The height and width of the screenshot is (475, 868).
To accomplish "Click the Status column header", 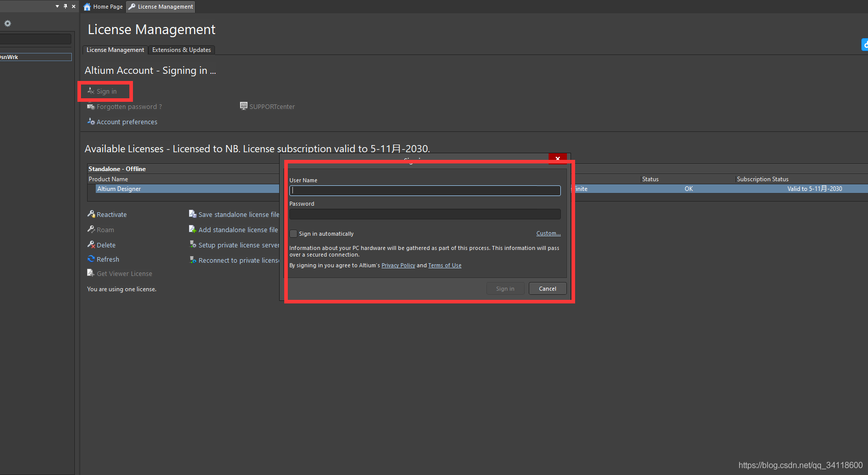I will pyautogui.click(x=650, y=179).
